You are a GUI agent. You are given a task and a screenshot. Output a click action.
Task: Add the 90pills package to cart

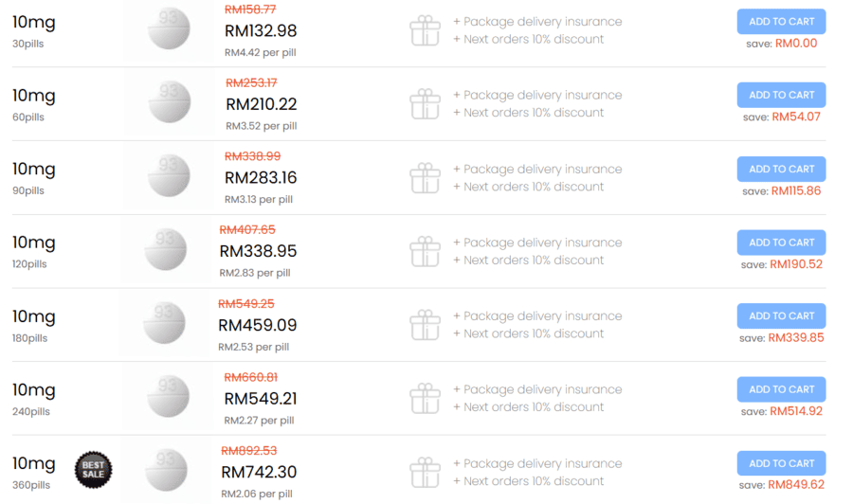pyautogui.click(x=781, y=169)
